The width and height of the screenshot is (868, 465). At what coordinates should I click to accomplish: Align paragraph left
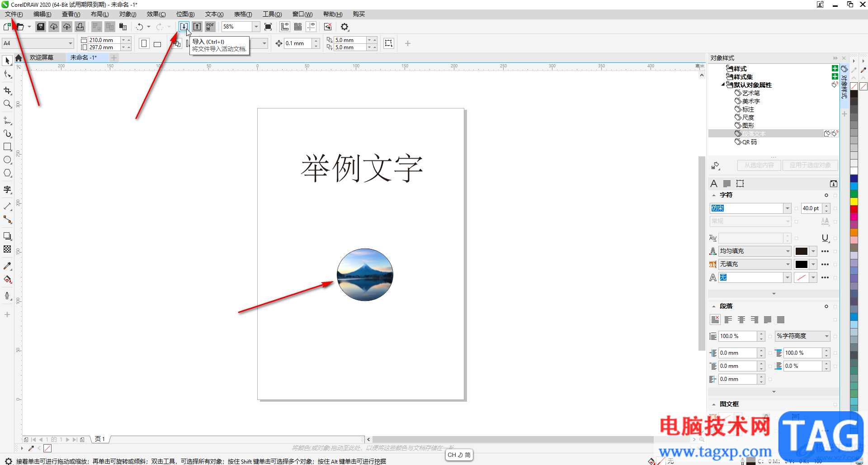728,320
